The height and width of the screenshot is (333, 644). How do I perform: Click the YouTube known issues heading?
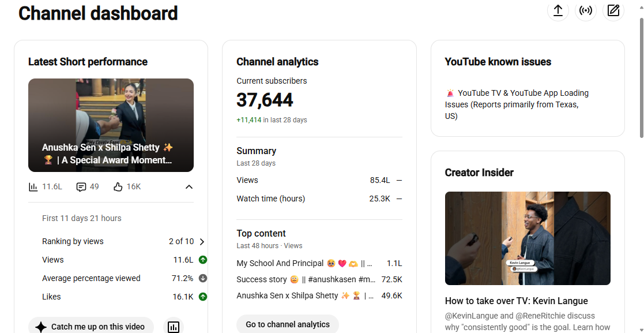click(x=498, y=62)
